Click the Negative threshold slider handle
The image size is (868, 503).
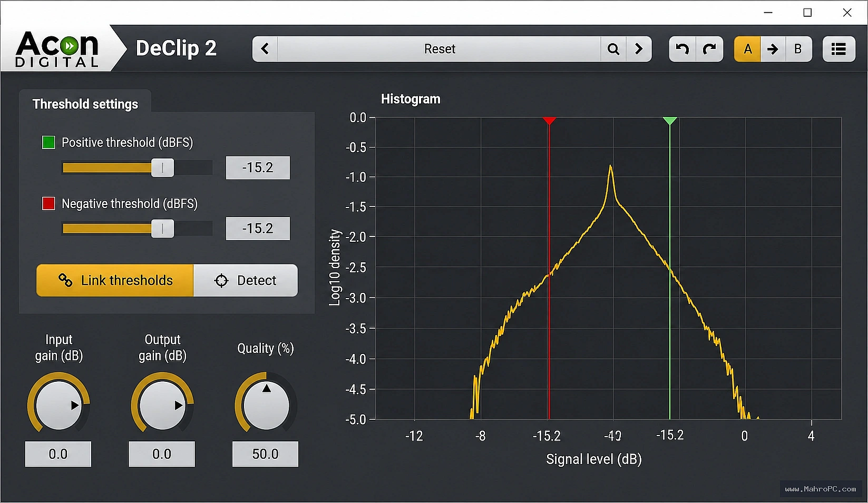coord(163,229)
